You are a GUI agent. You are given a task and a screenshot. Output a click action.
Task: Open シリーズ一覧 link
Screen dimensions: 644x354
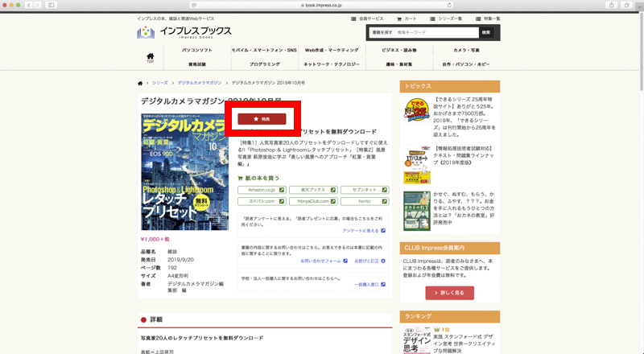450,19
